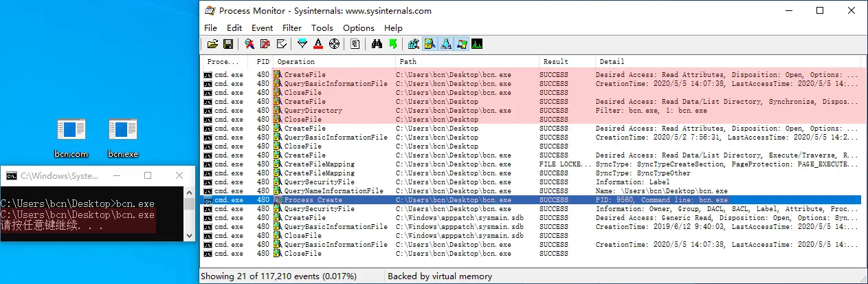Open the Filter funnel icon
The image size is (868, 284).
tap(302, 44)
